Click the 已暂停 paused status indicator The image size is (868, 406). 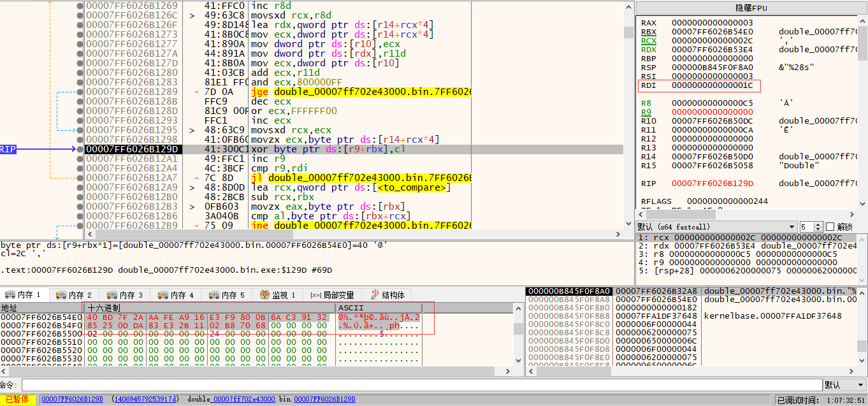[x=17, y=399]
